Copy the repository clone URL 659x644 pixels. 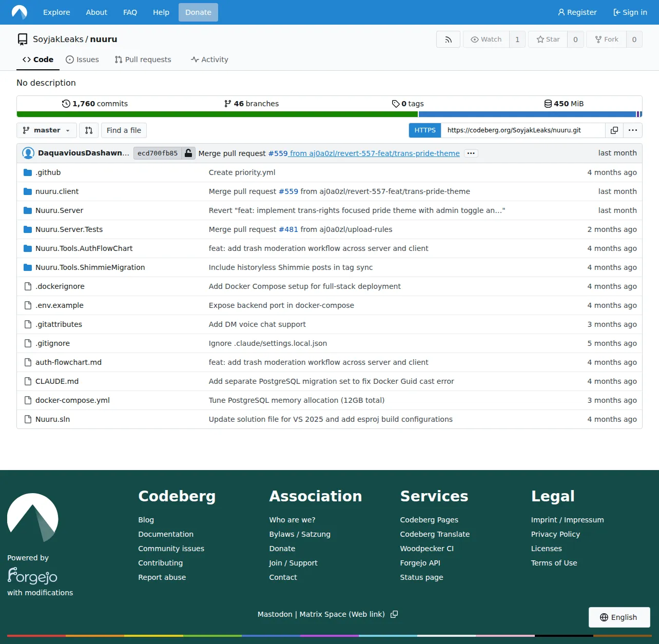(x=614, y=130)
